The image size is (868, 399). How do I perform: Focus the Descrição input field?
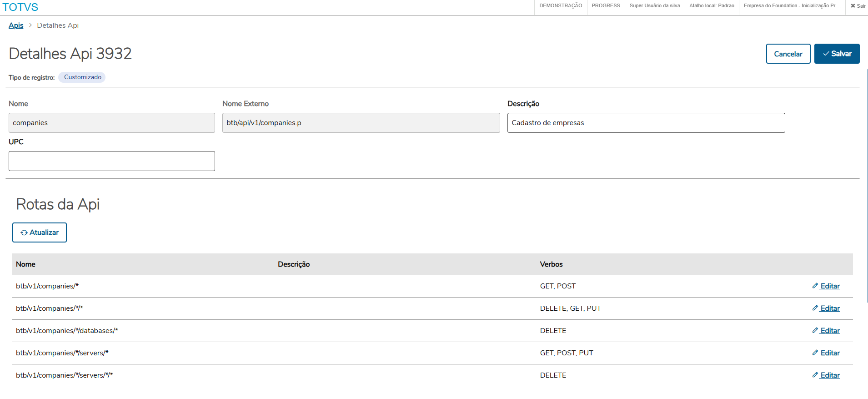pyautogui.click(x=646, y=123)
